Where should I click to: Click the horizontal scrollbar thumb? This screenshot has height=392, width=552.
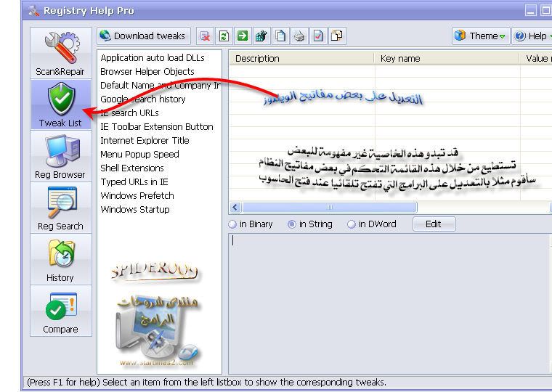tap(330, 208)
